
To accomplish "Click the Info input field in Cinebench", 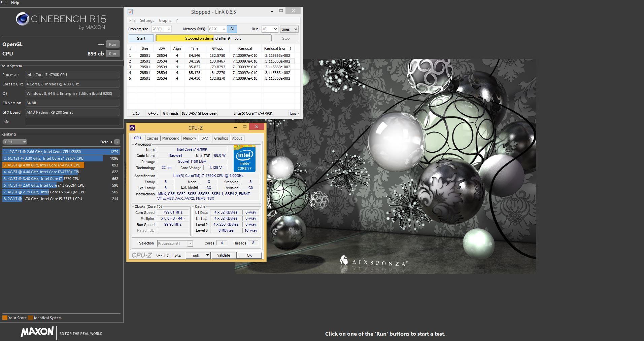I will [x=72, y=122].
